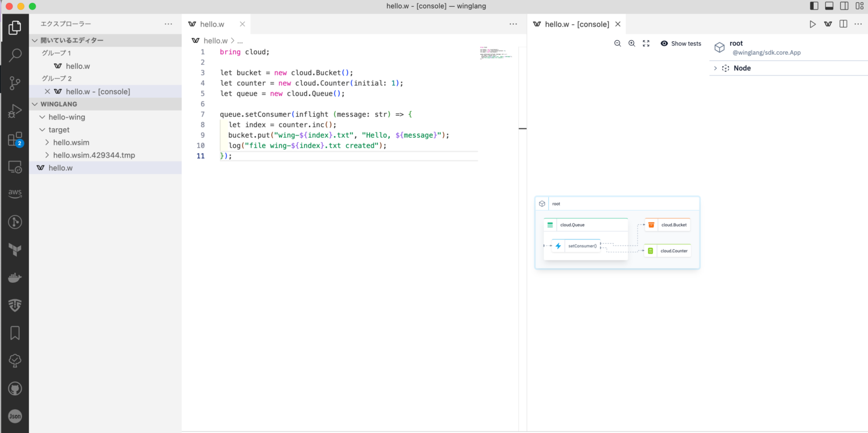Expand the Node tree item
868x433 pixels.
click(x=715, y=68)
